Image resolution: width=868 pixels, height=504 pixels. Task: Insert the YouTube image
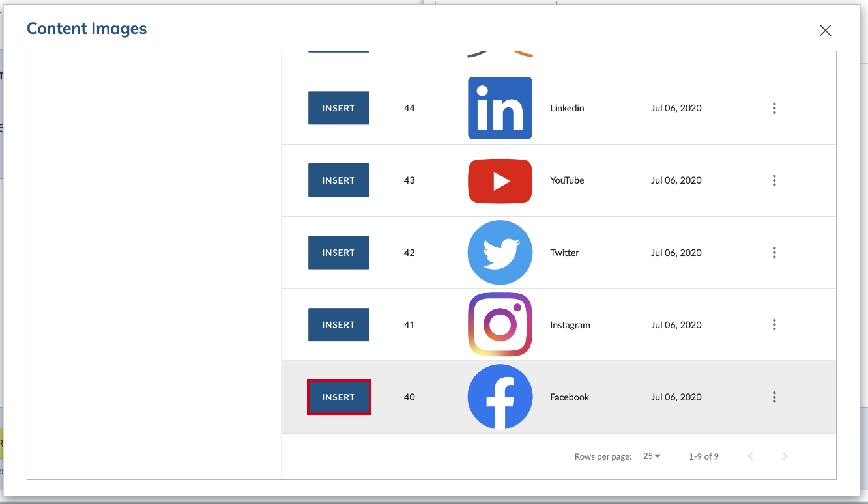(339, 180)
